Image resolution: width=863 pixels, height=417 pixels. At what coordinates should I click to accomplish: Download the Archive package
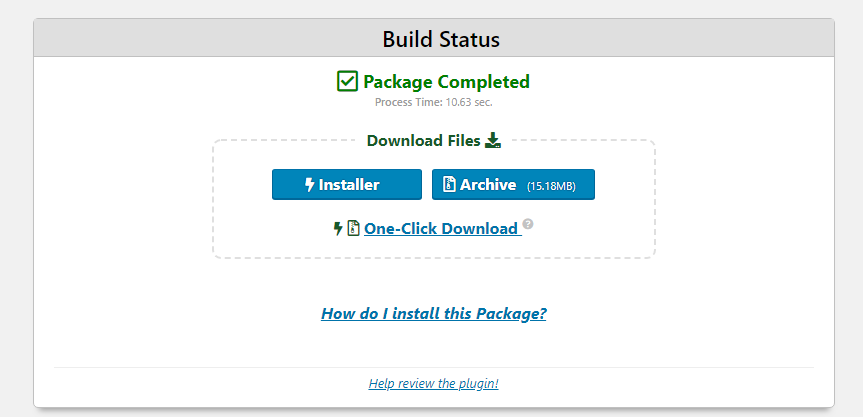point(514,184)
